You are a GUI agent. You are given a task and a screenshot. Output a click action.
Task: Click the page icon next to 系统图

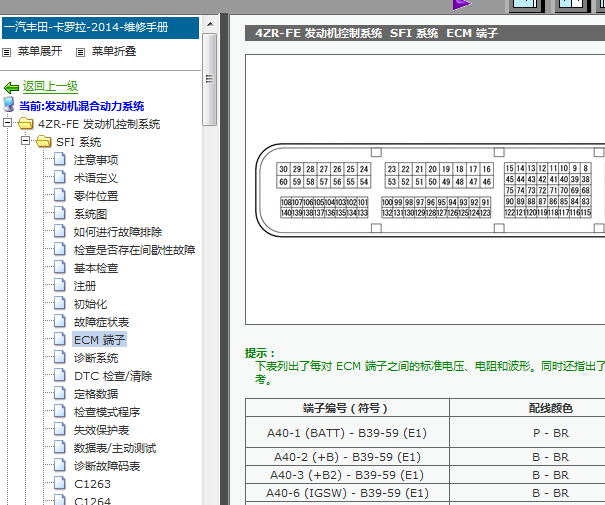pyautogui.click(x=60, y=213)
